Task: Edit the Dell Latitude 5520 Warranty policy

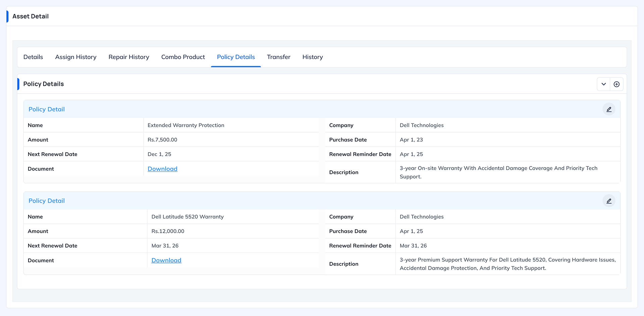Action: click(609, 201)
